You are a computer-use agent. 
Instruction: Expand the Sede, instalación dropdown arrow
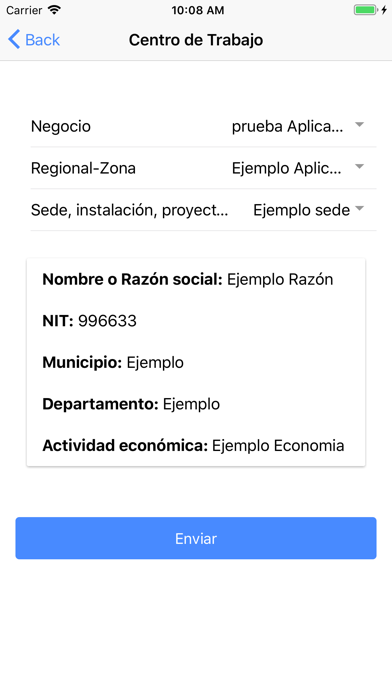point(360,209)
